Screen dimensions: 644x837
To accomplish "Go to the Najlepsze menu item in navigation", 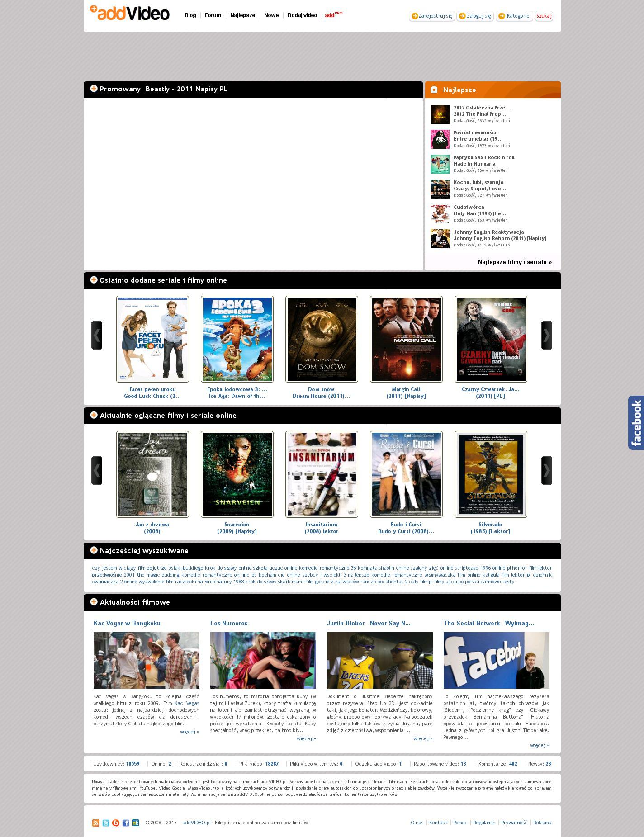I will (x=242, y=15).
